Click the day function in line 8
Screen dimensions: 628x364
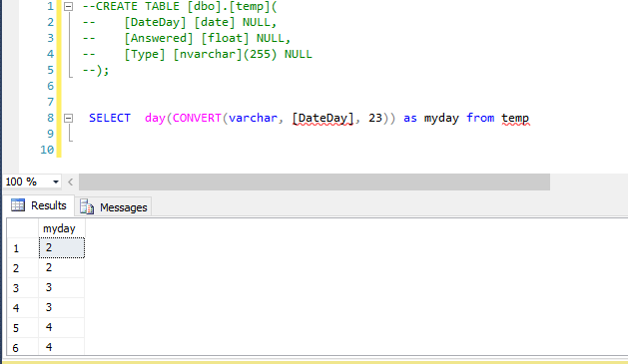pyautogui.click(x=155, y=119)
